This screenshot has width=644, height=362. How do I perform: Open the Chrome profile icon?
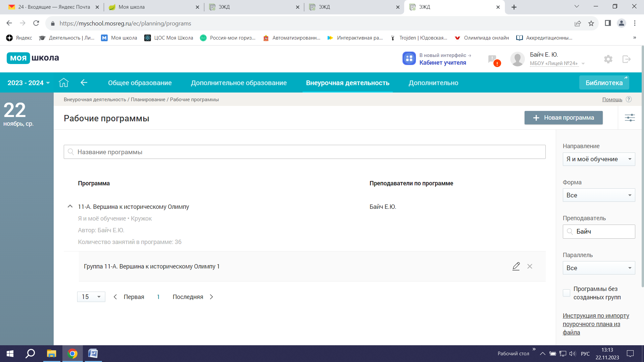click(x=621, y=23)
